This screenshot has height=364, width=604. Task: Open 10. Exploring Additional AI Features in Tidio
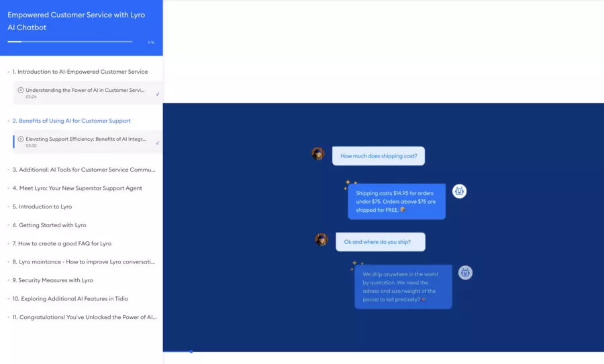click(x=70, y=298)
